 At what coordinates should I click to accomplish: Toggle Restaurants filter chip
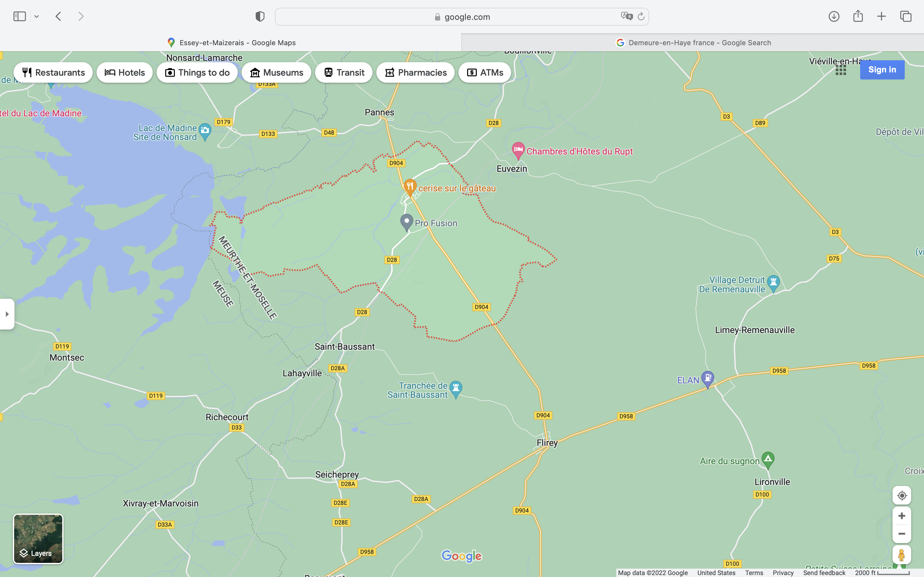pos(53,72)
